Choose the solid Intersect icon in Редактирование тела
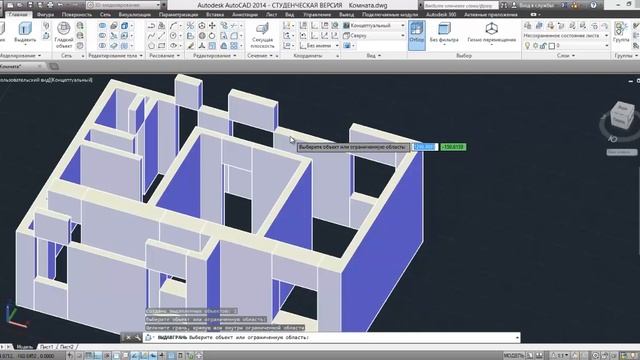 (102, 46)
